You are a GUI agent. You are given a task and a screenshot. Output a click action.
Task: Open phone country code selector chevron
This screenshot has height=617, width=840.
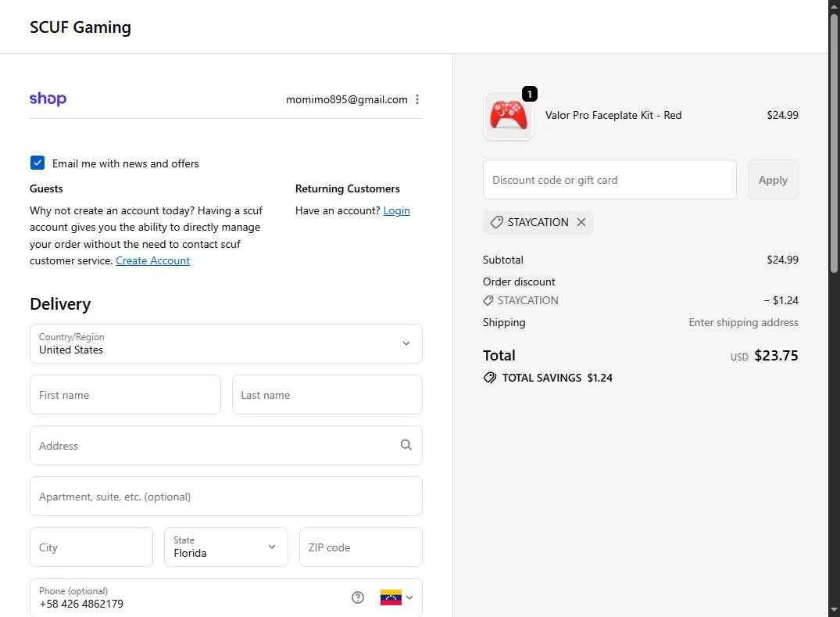point(409,597)
